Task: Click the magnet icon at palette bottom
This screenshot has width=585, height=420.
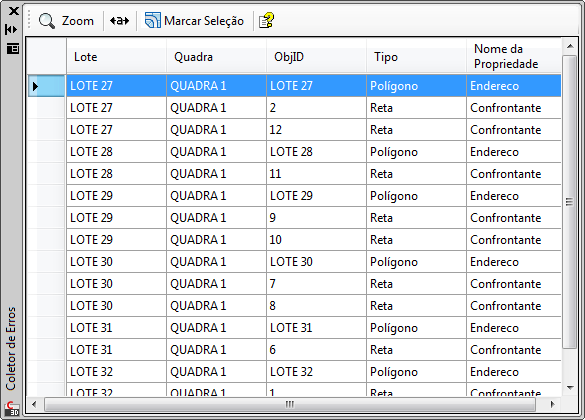Action: pyautogui.click(x=12, y=408)
